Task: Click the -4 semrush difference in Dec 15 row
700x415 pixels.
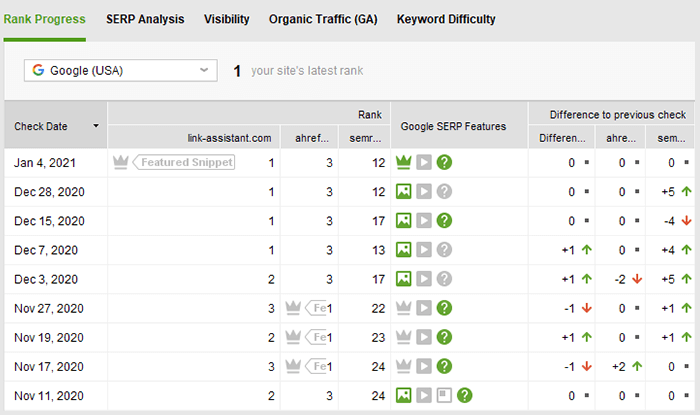Action: point(669,221)
